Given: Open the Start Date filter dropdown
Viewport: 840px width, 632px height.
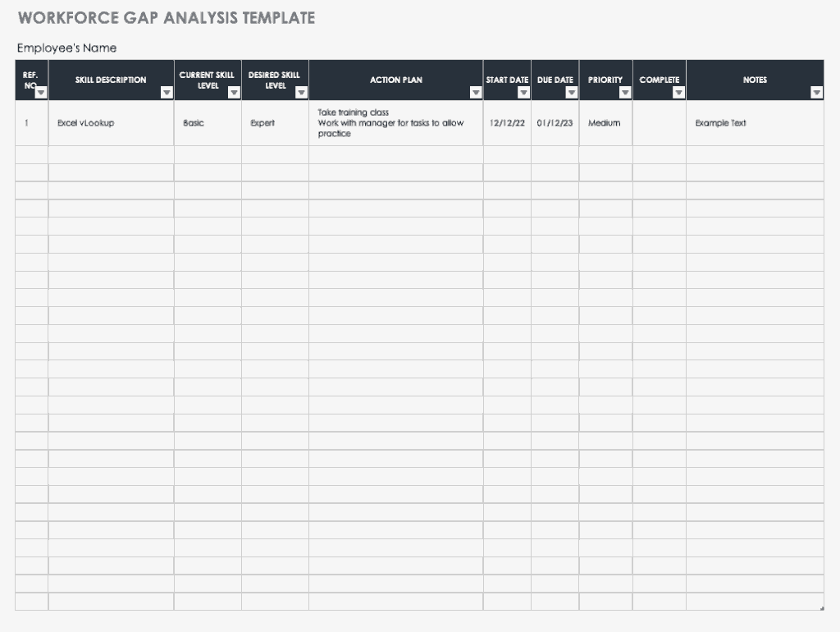Looking at the screenshot, I should click(x=524, y=93).
